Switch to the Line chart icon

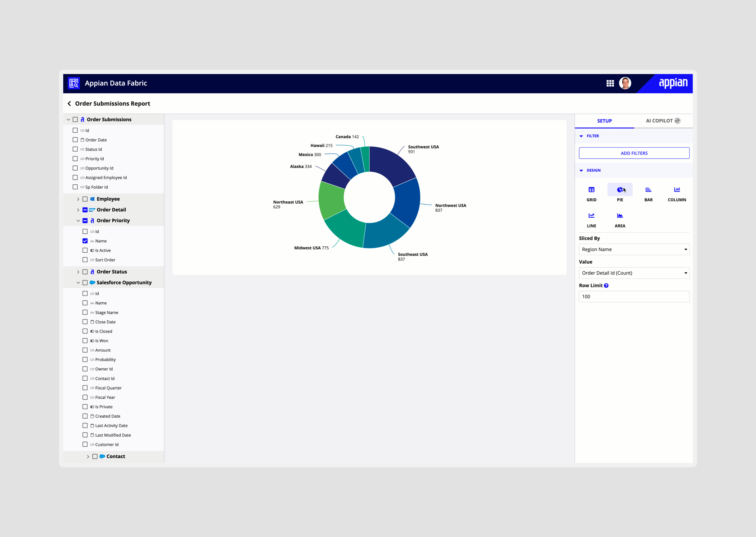[591, 216]
